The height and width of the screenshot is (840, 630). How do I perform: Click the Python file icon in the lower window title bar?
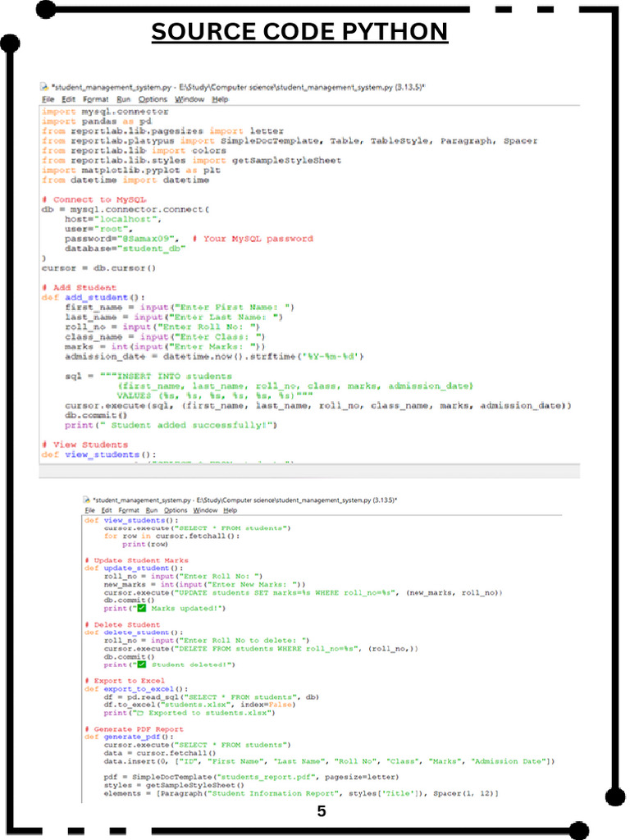(x=88, y=499)
